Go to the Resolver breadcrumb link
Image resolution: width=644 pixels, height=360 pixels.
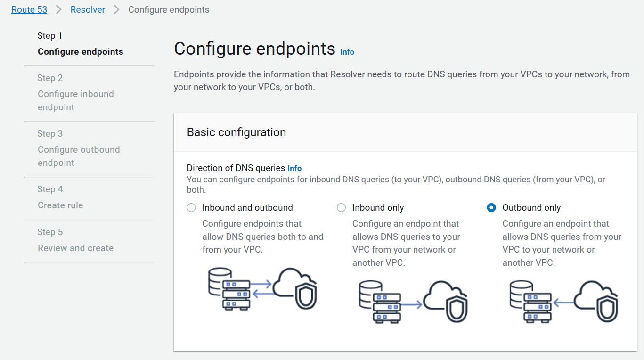tap(88, 10)
